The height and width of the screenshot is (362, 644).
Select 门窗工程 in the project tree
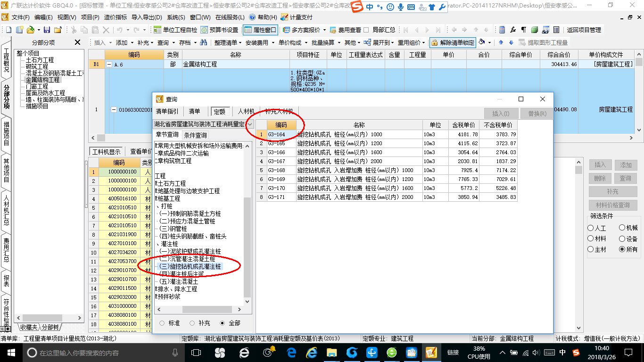click(x=37, y=86)
